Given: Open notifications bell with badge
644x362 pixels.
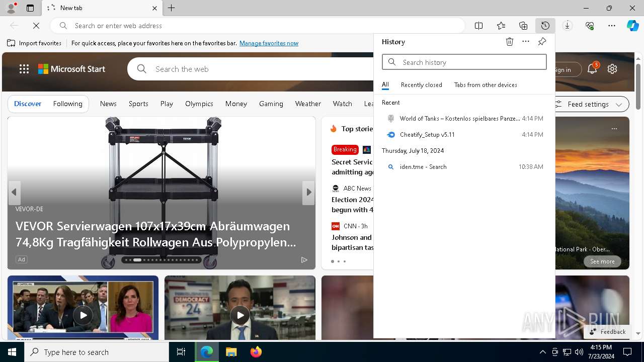Looking at the screenshot, I should [593, 69].
